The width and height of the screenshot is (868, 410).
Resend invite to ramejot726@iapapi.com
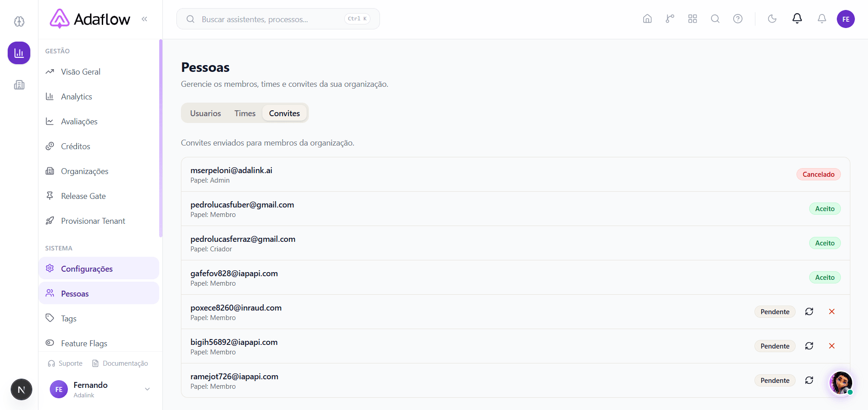[x=809, y=380]
